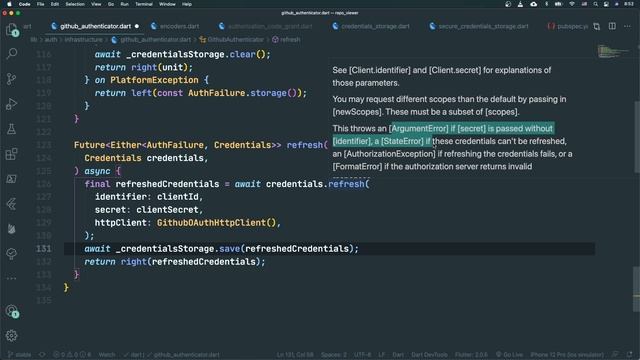Open the Go menu
This screenshot has width=640, height=360.
coord(111,4)
